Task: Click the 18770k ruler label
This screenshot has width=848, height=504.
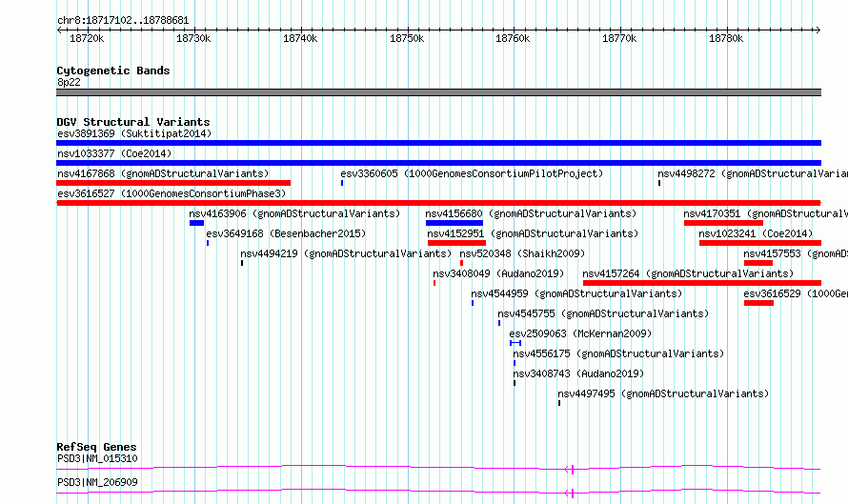Action: [619, 38]
